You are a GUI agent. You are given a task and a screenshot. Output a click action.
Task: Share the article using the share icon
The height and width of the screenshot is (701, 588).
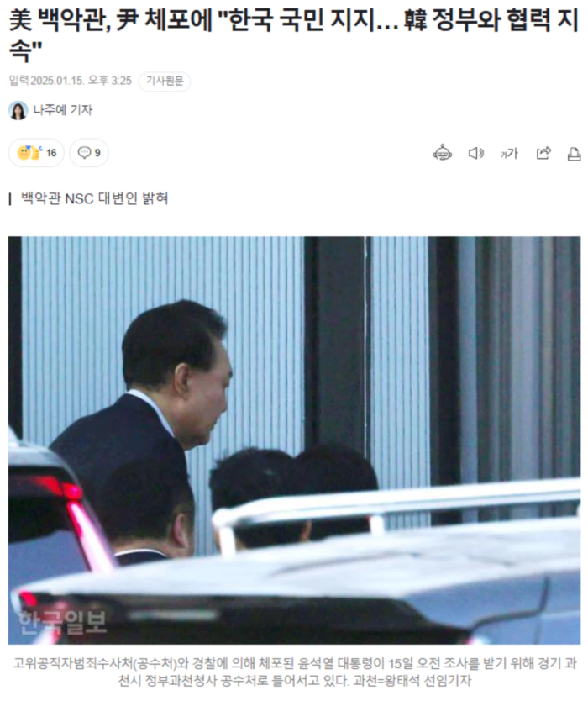click(x=543, y=153)
